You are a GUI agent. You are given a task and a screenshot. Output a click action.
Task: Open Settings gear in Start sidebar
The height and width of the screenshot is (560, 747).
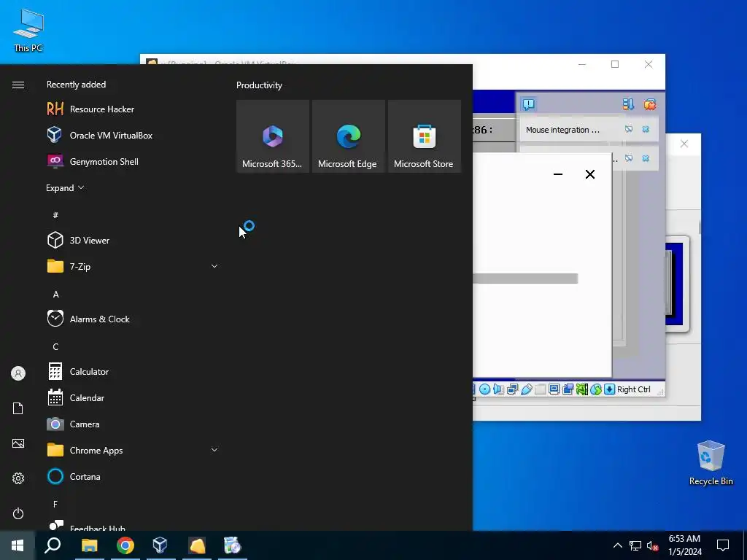coord(18,478)
